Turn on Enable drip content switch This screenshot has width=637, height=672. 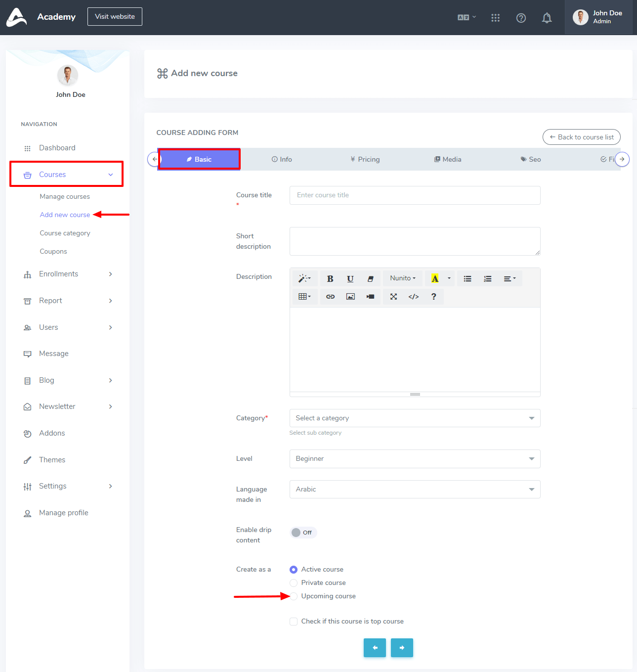click(302, 533)
